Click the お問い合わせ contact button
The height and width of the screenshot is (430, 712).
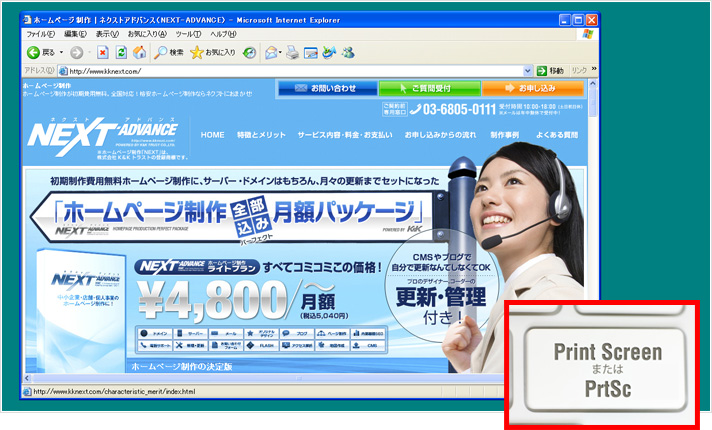327,88
